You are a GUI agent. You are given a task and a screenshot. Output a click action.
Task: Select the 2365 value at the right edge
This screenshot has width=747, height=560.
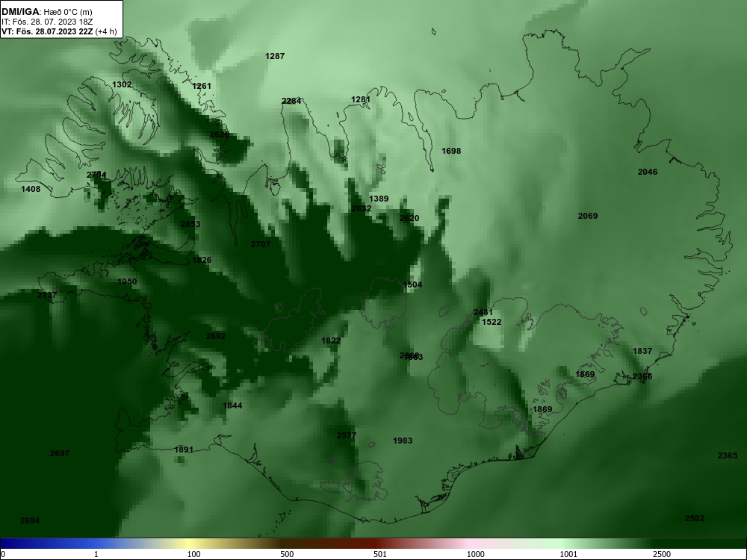(x=728, y=456)
